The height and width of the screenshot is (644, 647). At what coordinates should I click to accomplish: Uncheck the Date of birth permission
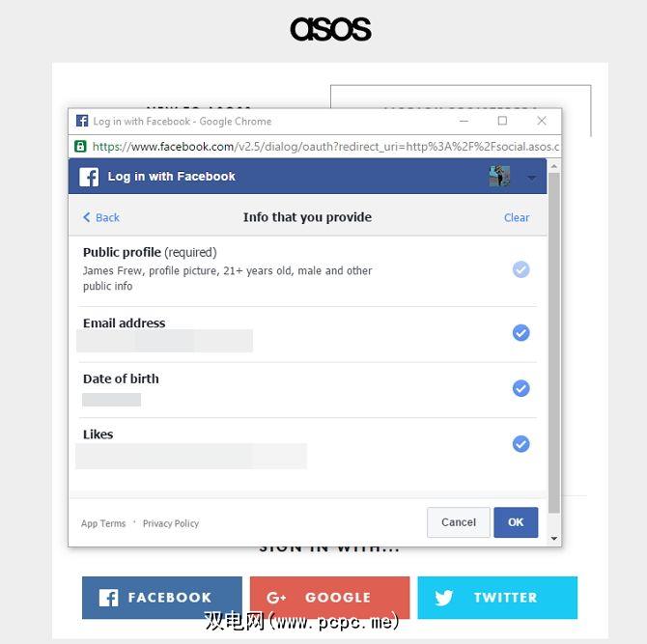click(x=520, y=388)
